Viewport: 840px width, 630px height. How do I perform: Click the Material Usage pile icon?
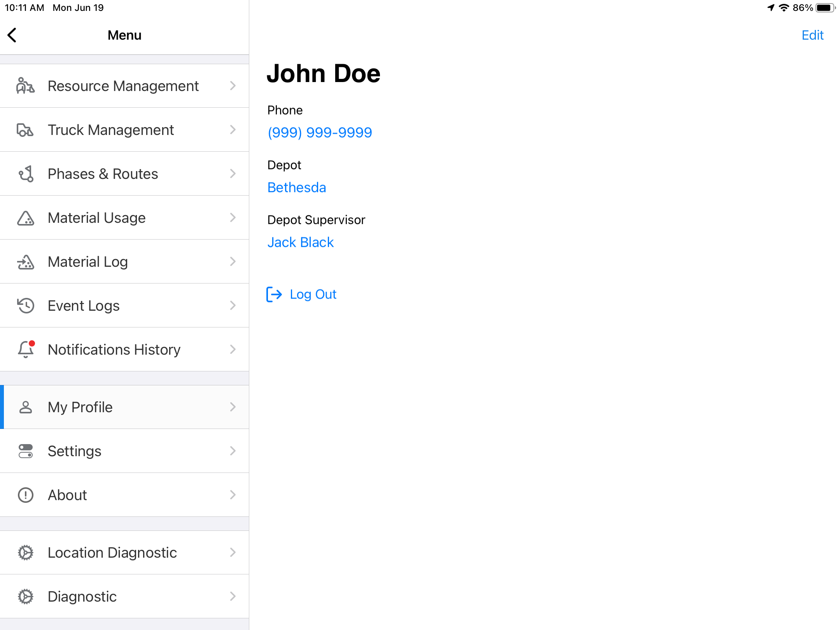pyautogui.click(x=26, y=218)
